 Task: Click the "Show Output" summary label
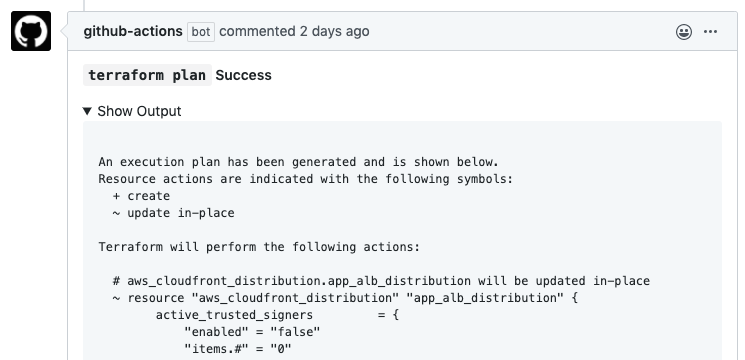[x=139, y=111]
